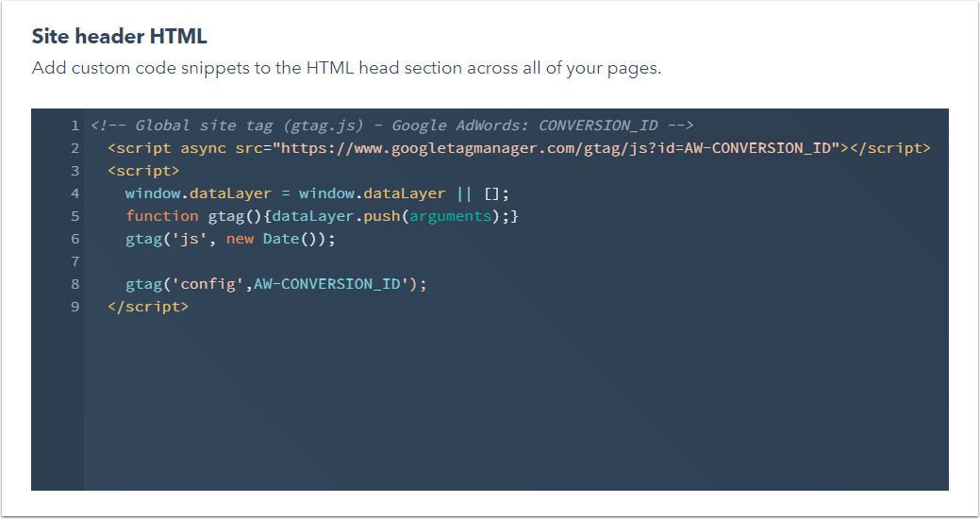Click the googletagmanager.com URL string
Image resolution: width=980 pixels, height=519 pixels.
(x=559, y=148)
